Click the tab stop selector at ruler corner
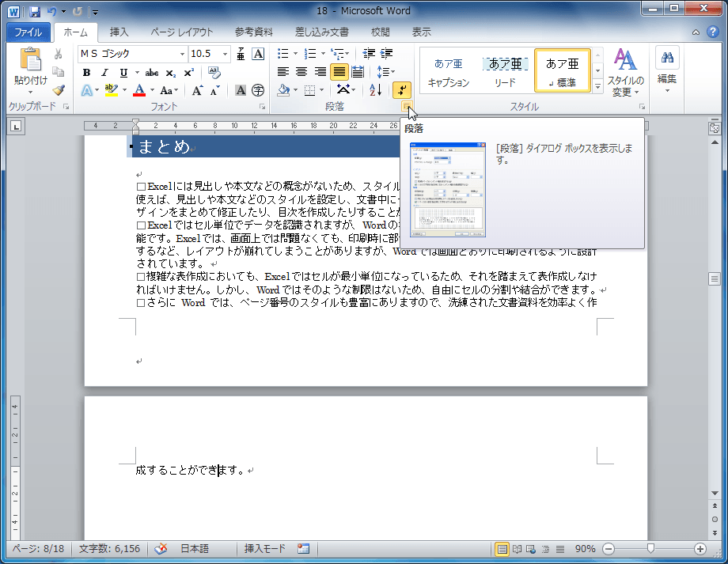Screen dimensions: 728x564 pos(17,126)
